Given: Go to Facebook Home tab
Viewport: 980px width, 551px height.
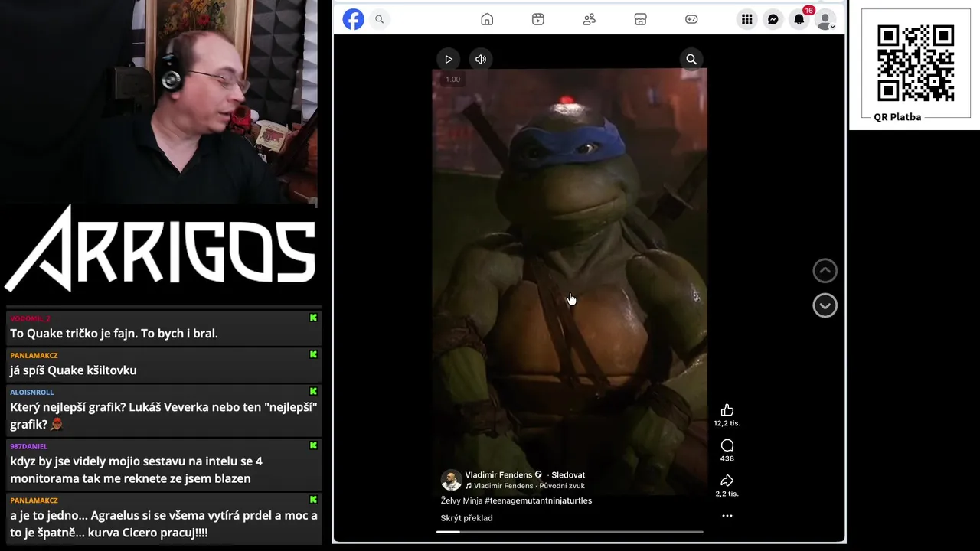Looking at the screenshot, I should click(487, 19).
